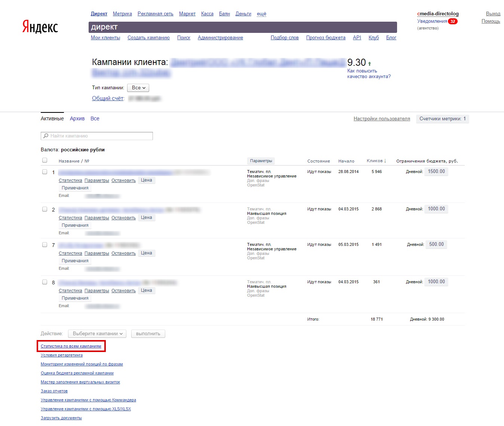Open the Выберите кампании dropdown
Screen dimensions: 504x426
pyautogui.click(x=97, y=334)
